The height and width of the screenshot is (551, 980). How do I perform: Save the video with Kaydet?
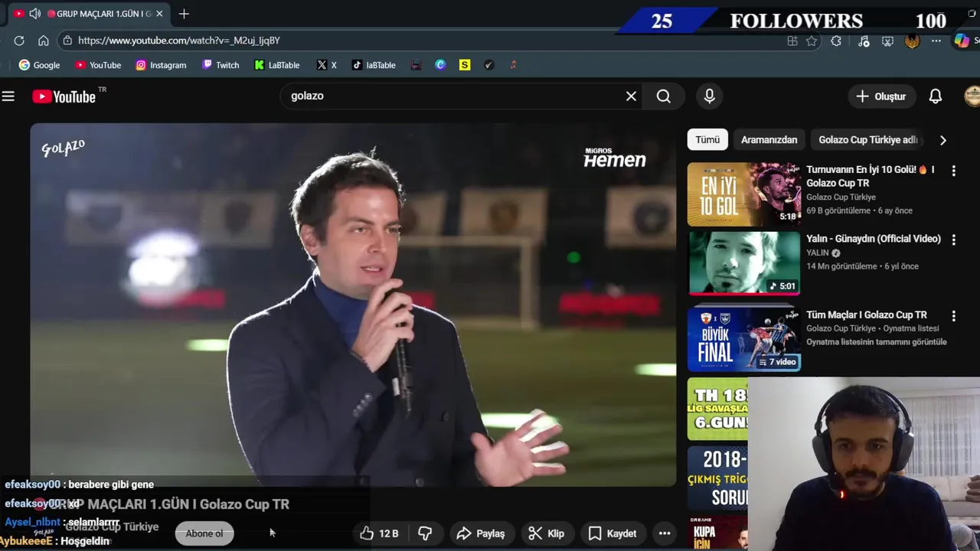tap(612, 533)
